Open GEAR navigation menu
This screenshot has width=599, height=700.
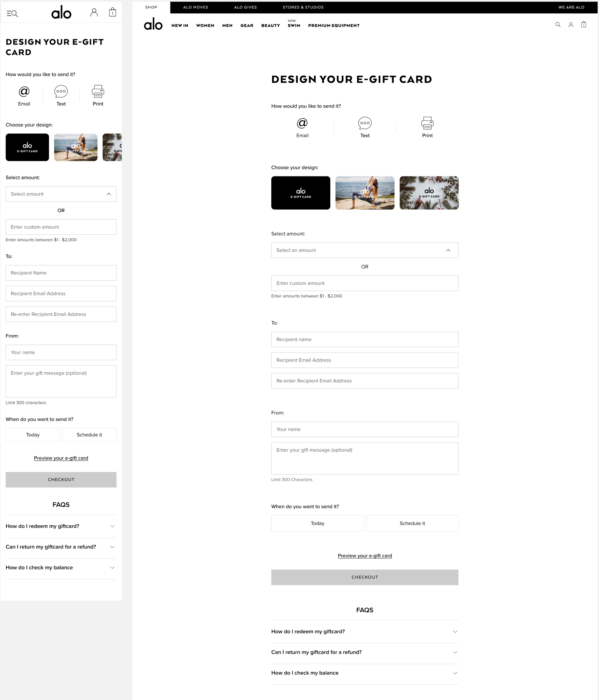pyautogui.click(x=247, y=26)
